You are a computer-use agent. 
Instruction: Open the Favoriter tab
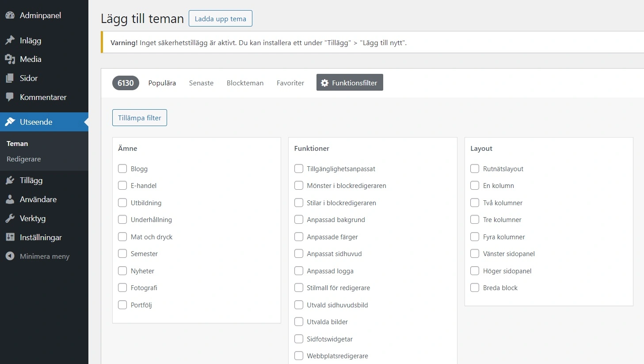(290, 83)
